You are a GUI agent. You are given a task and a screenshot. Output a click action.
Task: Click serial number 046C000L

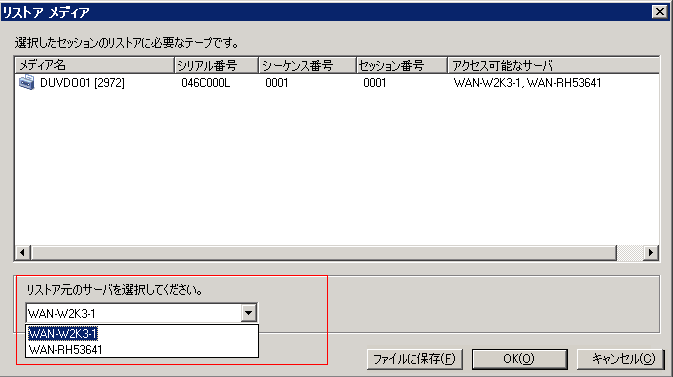point(206,83)
